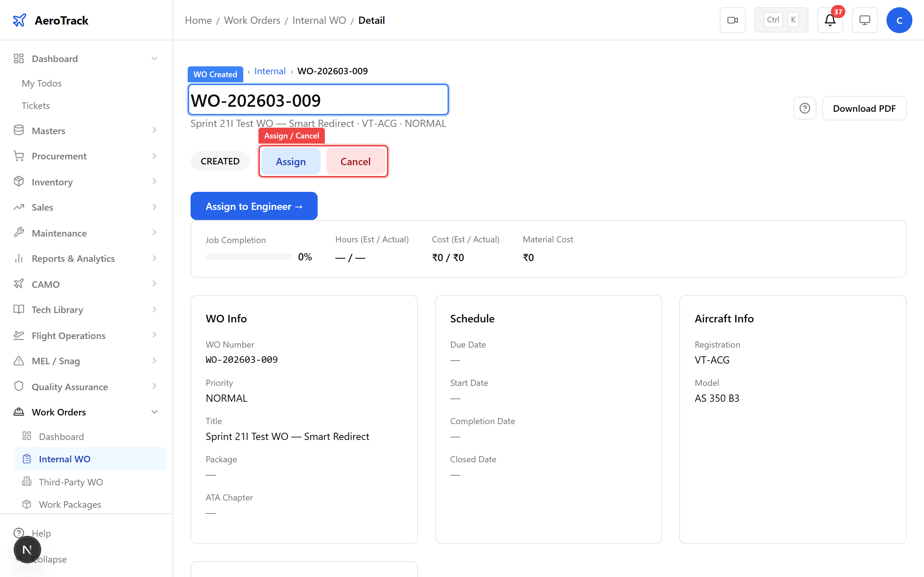Open Work Packages from the sidebar

point(70,504)
